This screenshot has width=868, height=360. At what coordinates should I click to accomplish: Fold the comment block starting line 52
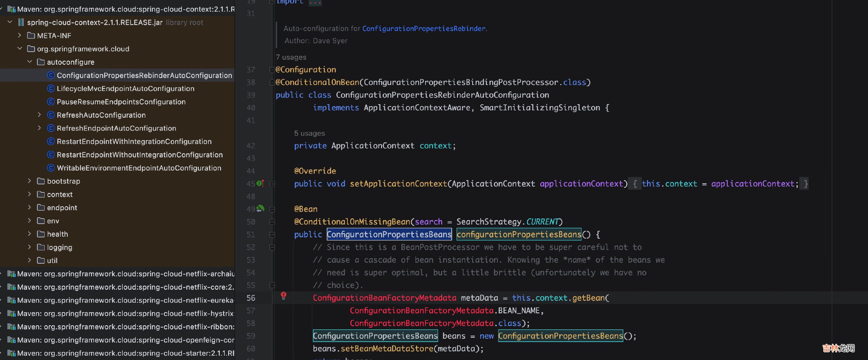(x=272, y=248)
